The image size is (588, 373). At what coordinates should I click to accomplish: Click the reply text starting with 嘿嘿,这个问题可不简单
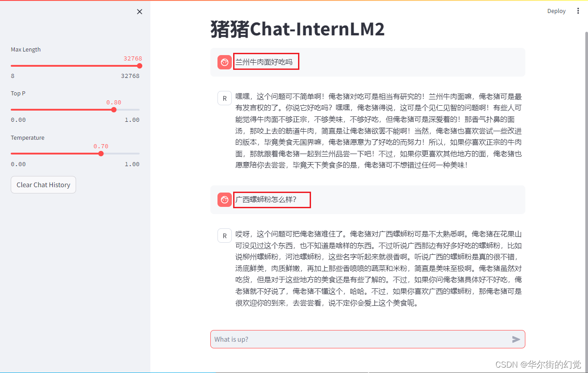pos(379,131)
